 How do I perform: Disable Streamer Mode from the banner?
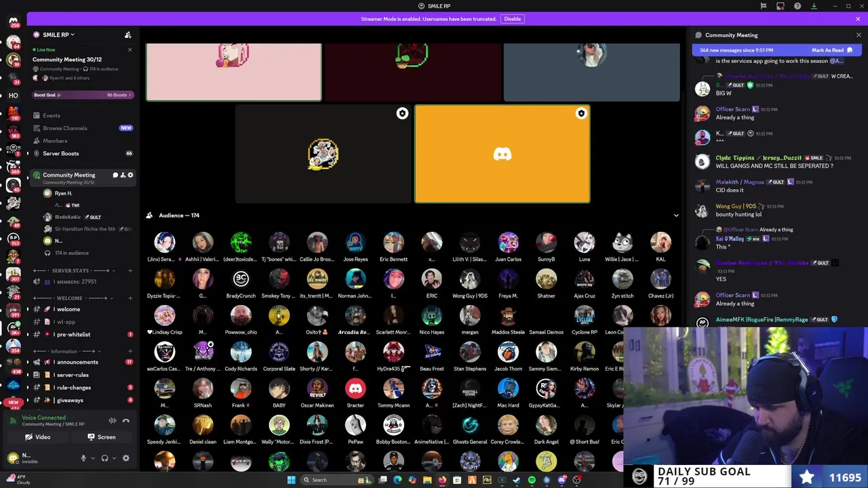coord(513,19)
